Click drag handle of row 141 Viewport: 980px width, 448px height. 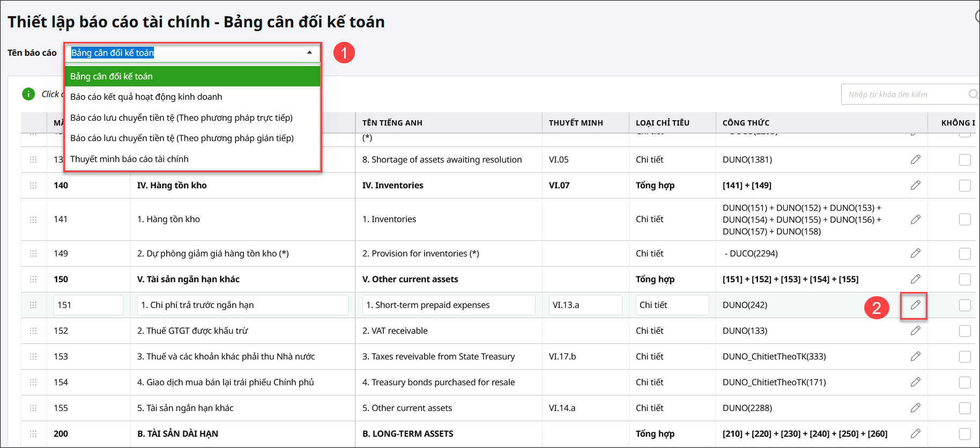tap(33, 219)
